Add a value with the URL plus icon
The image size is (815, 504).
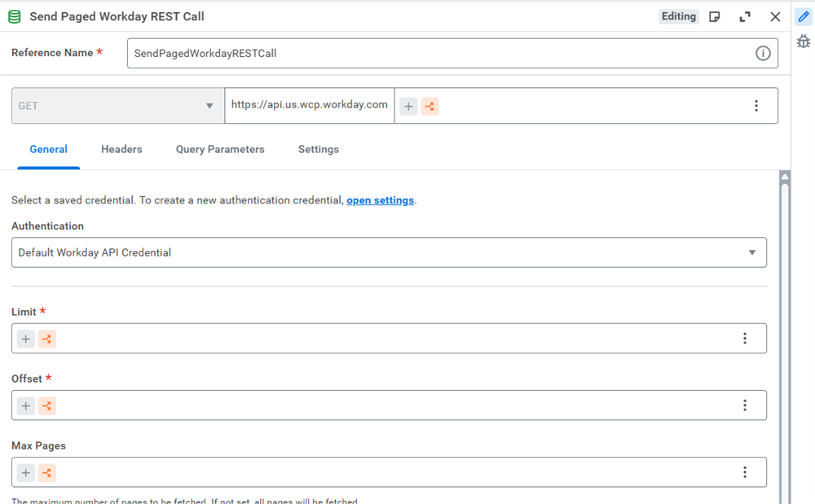408,107
